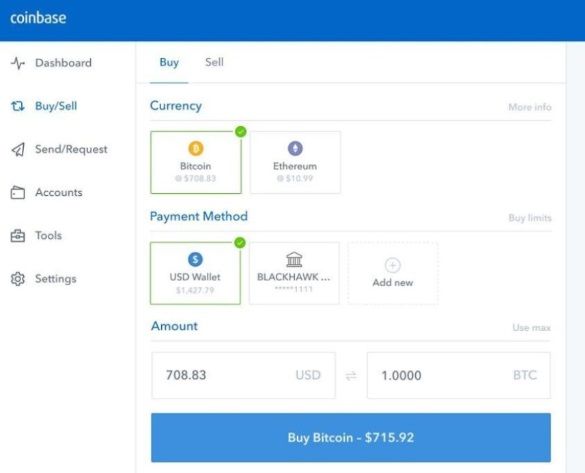Screen dimensions: 585x473
Task: Choose the BLACKHAWK bank account option
Action: point(294,273)
